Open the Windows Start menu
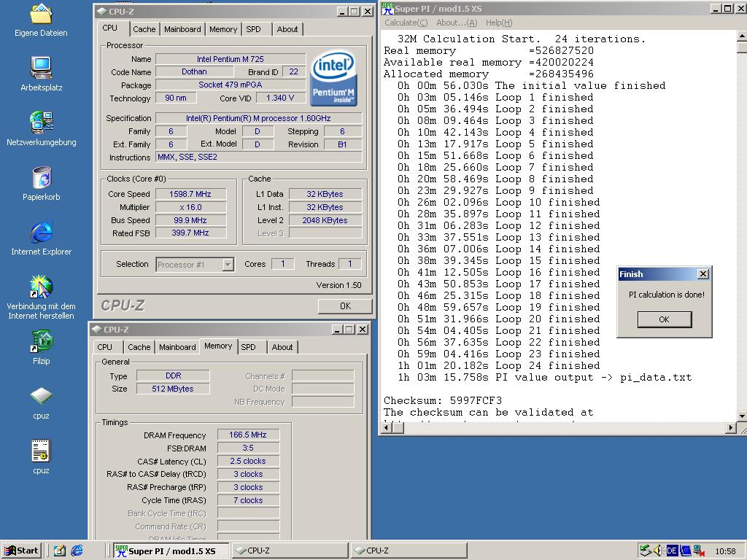 [x=22, y=551]
